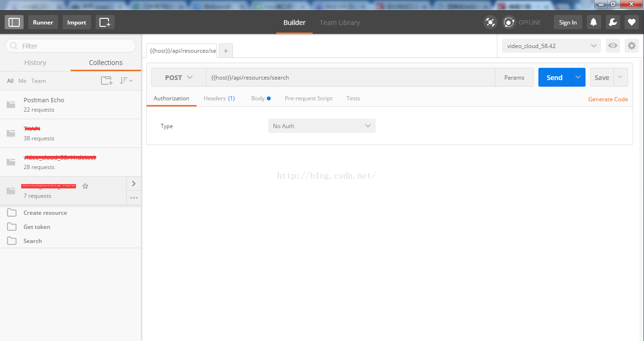Open the video_cloud_58.42 environment dropdown
Viewport: 644px width, 341px height.
pyautogui.click(x=551, y=46)
